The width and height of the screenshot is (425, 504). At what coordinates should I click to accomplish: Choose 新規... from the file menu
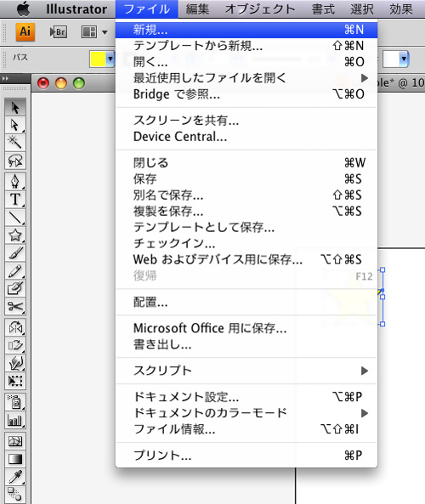click(x=246, y=30)
